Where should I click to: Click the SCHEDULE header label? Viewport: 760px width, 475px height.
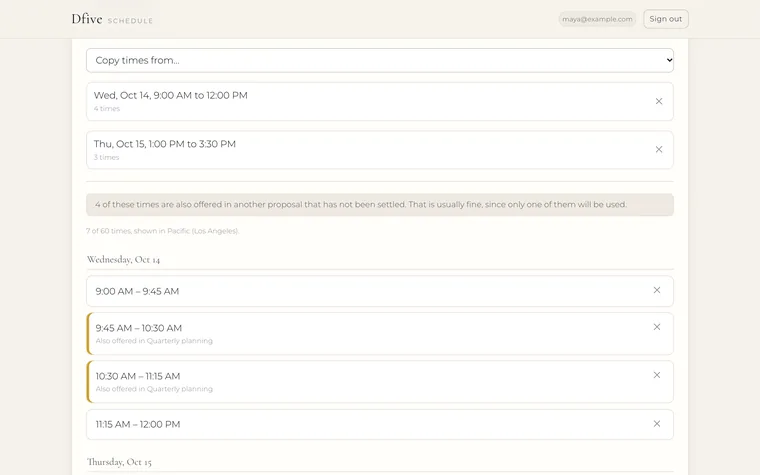click(130, 21)
